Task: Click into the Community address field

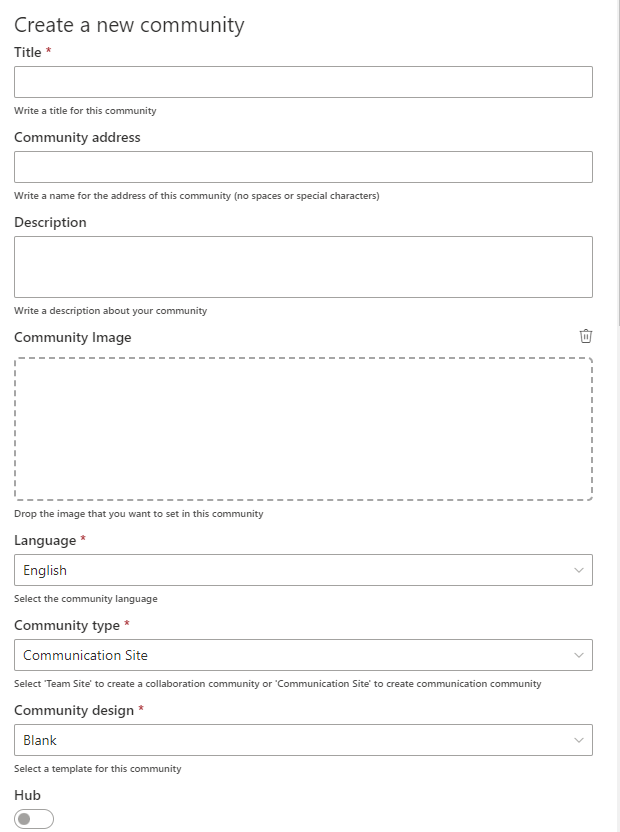Action: tap(303, 167)
